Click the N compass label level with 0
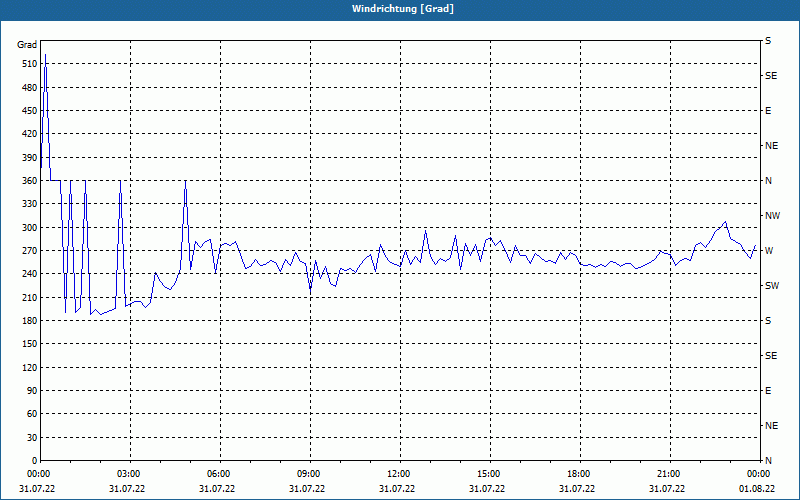 (768, 461)
